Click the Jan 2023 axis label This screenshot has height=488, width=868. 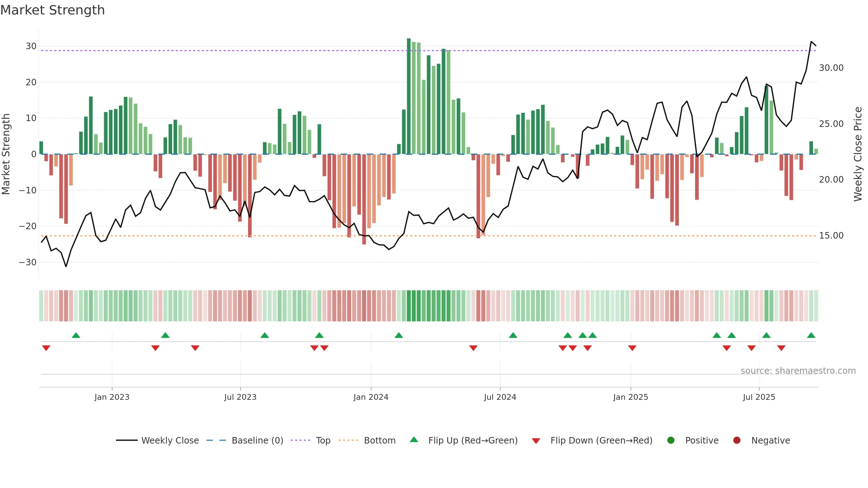[x=112, y=397]
